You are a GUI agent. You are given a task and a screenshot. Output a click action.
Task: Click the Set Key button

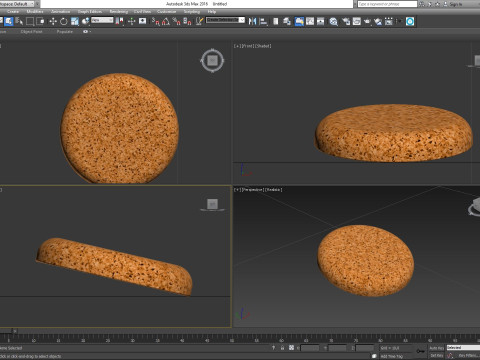[x=436, y=356]
